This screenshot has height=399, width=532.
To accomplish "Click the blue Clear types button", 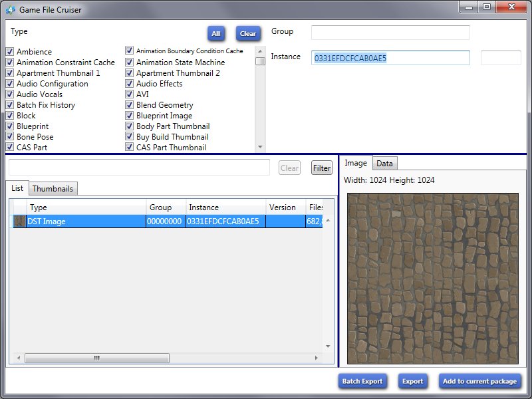I will (248, 34).
